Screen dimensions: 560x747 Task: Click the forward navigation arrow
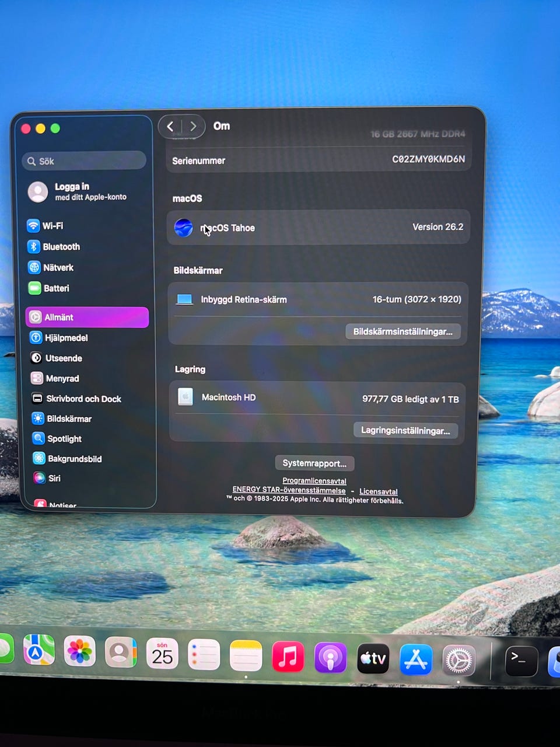click(193, 127)
